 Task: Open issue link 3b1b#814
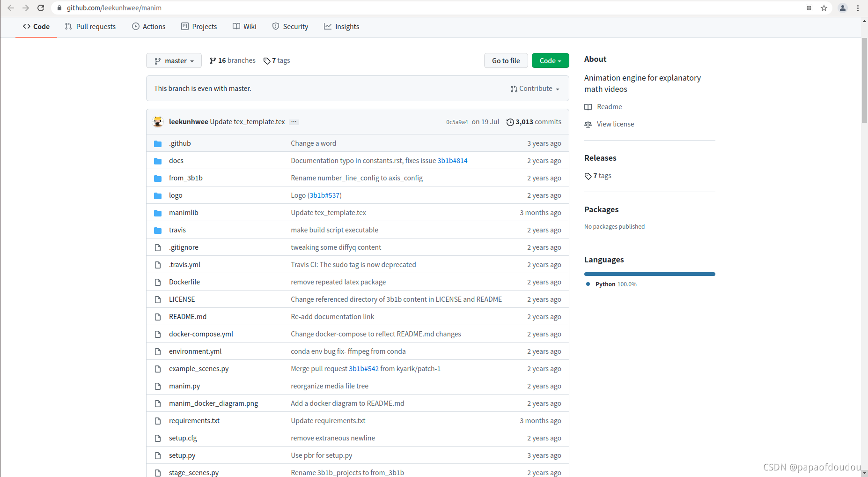tap(452, 161)
